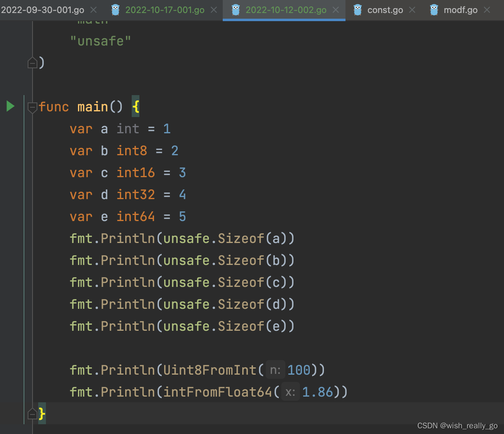The height and width of the screenshot is (434, 504).
Task: Click gopher icon on const.go tab
Action: [x=358, y=10]
